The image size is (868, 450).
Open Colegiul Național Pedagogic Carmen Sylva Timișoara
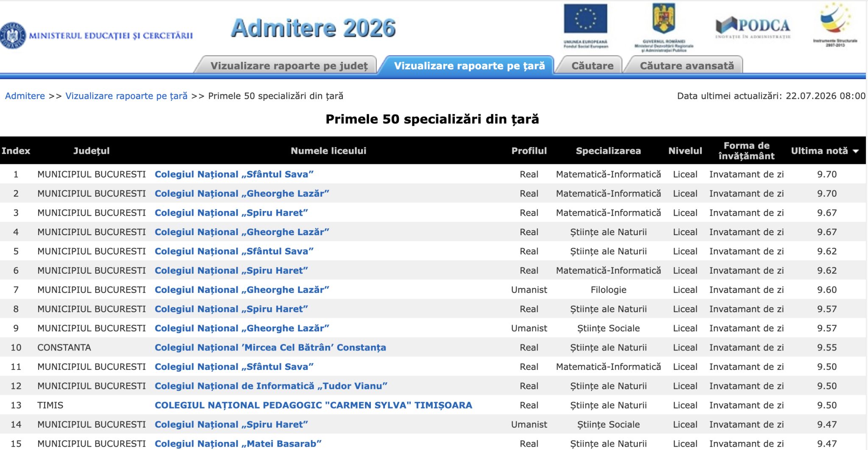coord(313,405)
